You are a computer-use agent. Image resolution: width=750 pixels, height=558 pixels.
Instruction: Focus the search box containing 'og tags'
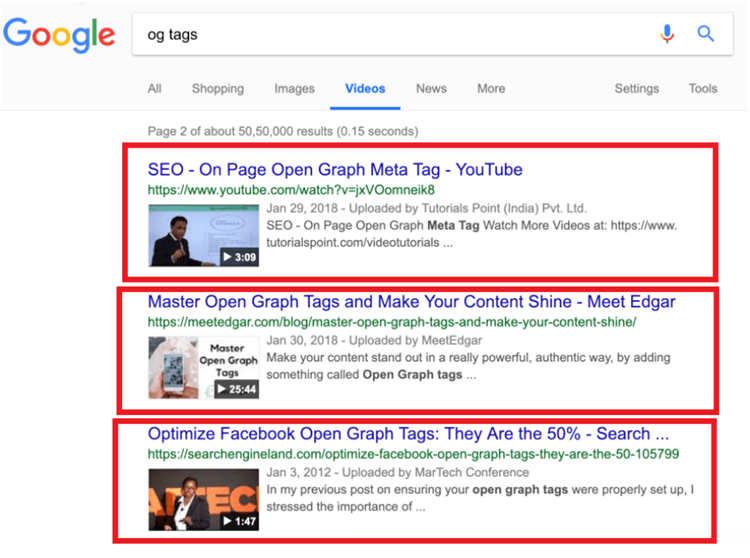pyautogui.click(x=432, y=34)
